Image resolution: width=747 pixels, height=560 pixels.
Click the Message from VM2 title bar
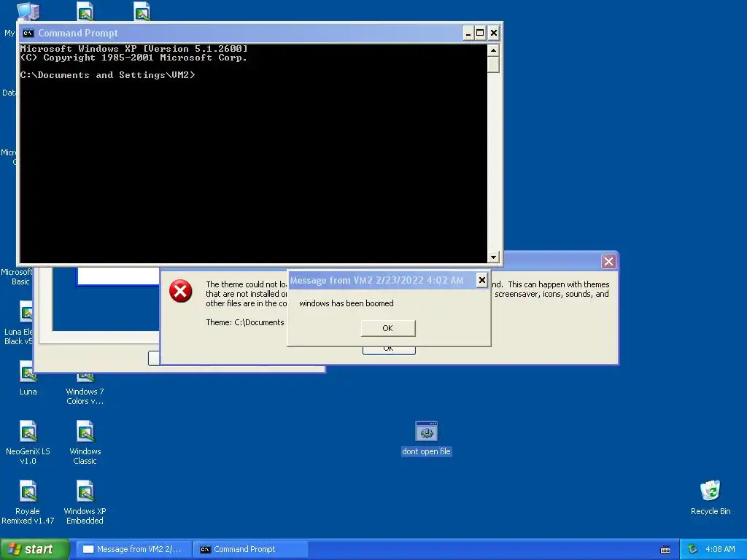click(382, 280)
